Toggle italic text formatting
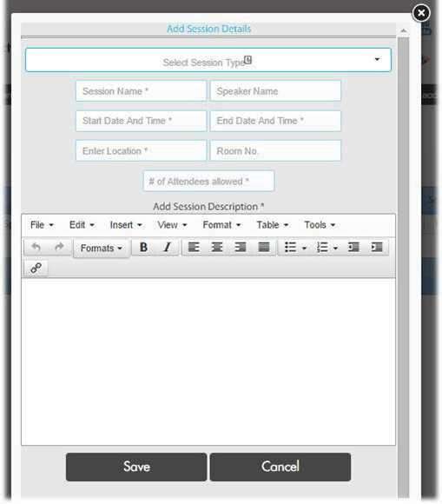This screenshot has height=504, width=442. pos(167,248)
